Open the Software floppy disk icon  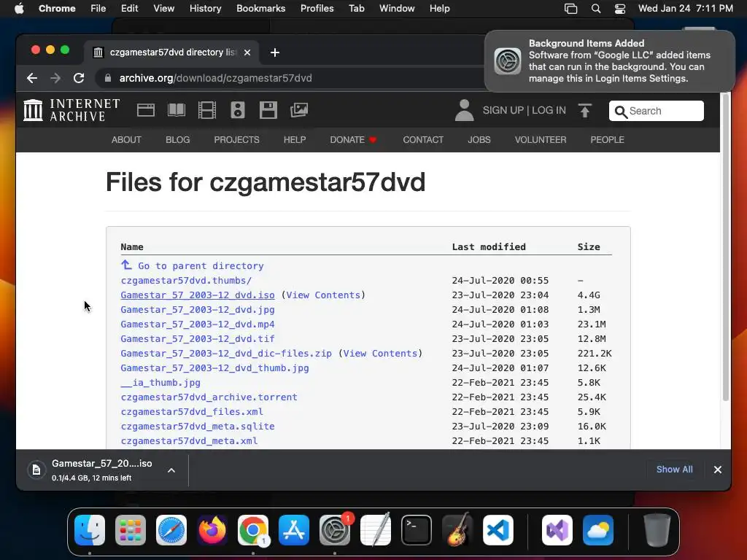(268, 110)
